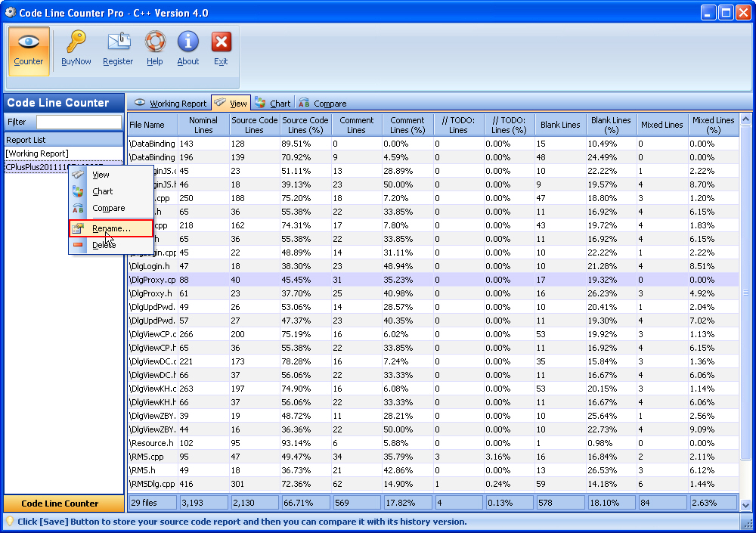Click the 66.71% total cell

(305, 503)
